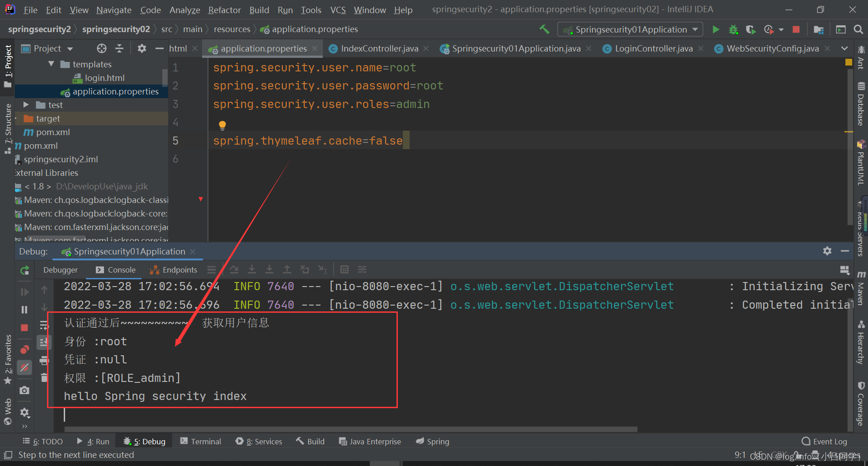
Task: Toggle the Favorites tool window stripe
Action: (8, 359)
